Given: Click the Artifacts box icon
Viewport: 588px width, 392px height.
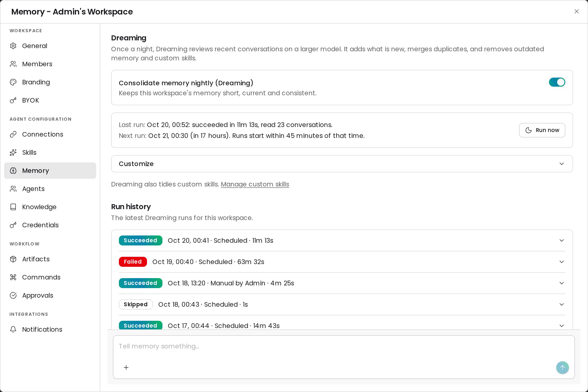Looking at the screenshot, I should (x=13, y=259).
